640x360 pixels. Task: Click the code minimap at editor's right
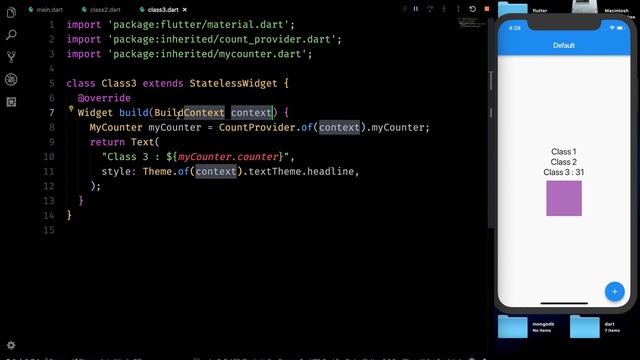[471, 22]
